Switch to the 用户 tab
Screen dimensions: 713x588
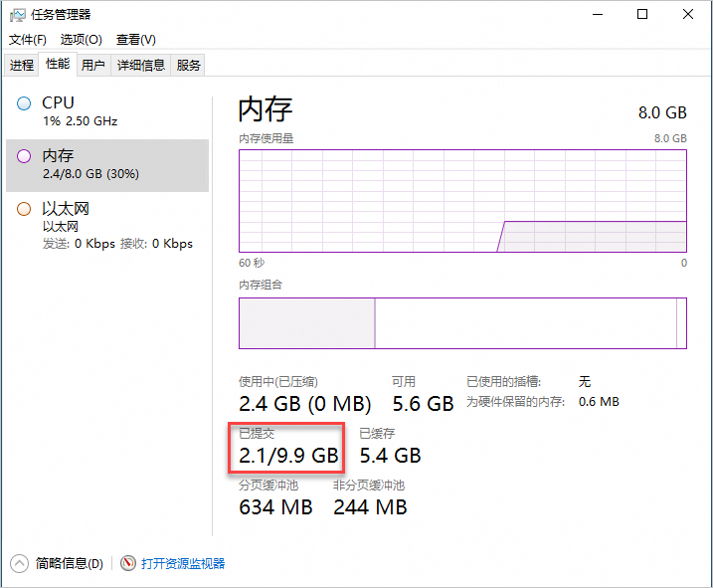(x=93, y=65)
